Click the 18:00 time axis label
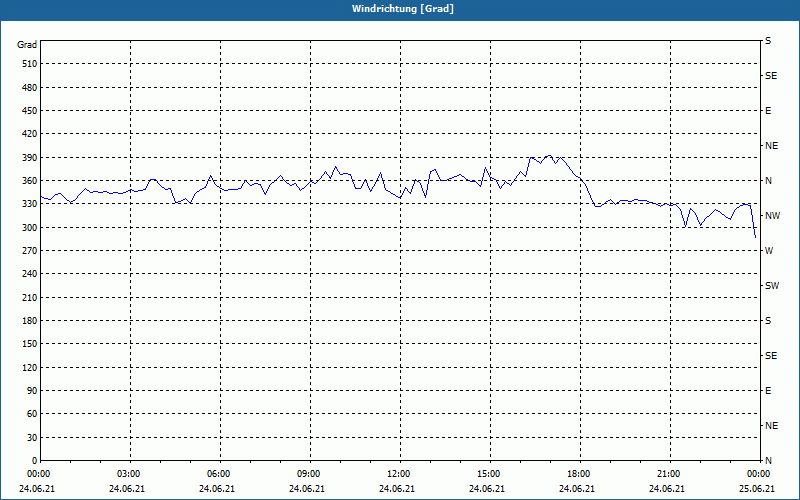The width and height of the screenshot is (800, 500). coord(579,474)
